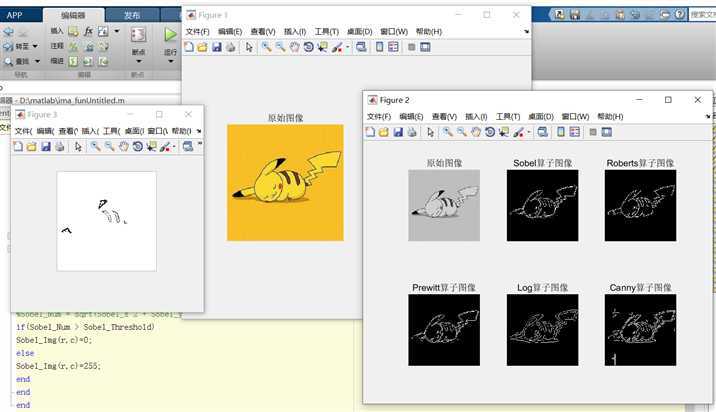Viewport: 716px width, 412px height.
Task: Click the fx insert function icon
Action: pos(88,32)
